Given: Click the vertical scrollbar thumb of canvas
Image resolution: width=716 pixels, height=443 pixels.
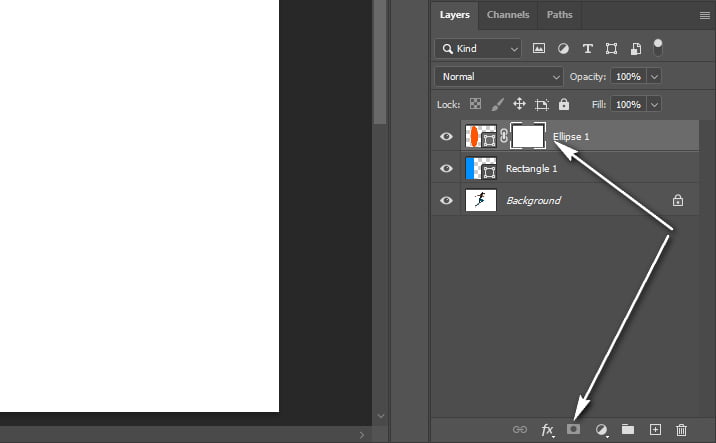Looking at the screenshot, I should pos(380,62).
